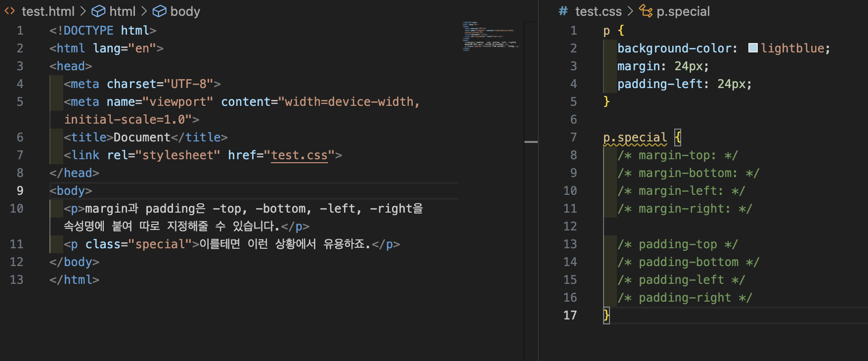The height and width of the screenshot is (361, 868).
Task: Expand the chevron after test.css breadcrumb
Action: click(x=630, y=11)
